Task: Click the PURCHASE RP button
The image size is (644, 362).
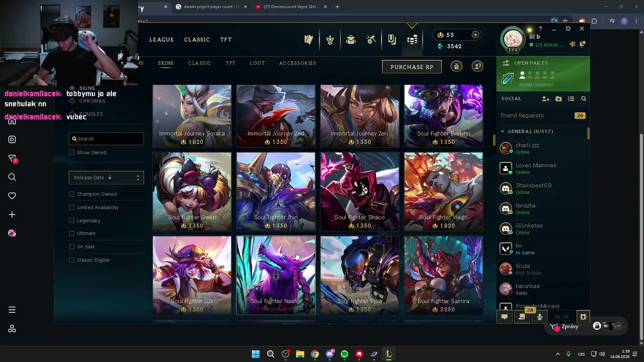Action: tap(412, 67)
